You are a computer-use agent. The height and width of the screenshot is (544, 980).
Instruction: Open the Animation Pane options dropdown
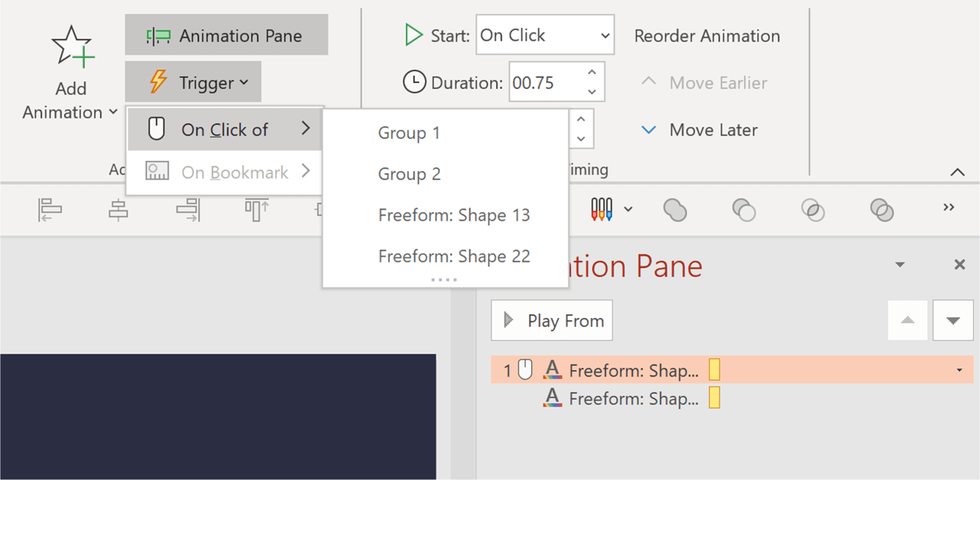pyautogui.click(x=900, y=264)
